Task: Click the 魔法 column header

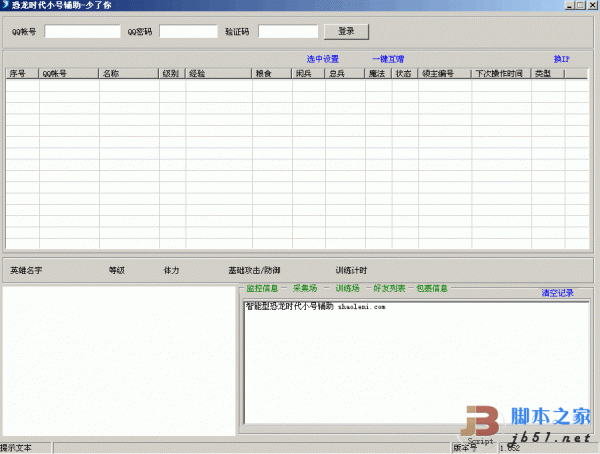Action: pos(378,73)
